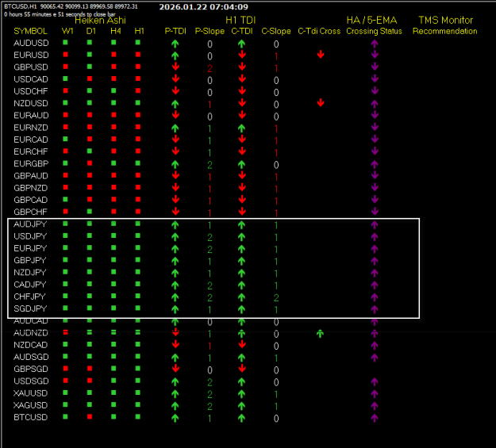Click the GBPUSD P-TDI red down arrow

tap(175, 67)
